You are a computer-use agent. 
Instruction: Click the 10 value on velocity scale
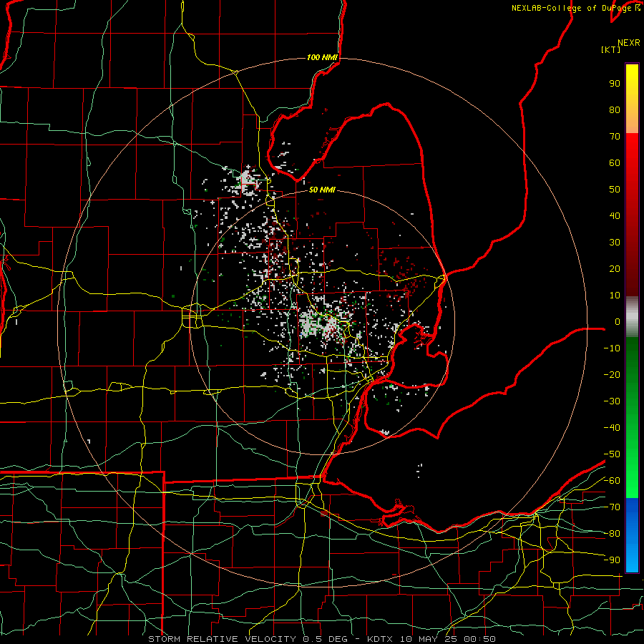pyautogui.click(x=615, y=296)
